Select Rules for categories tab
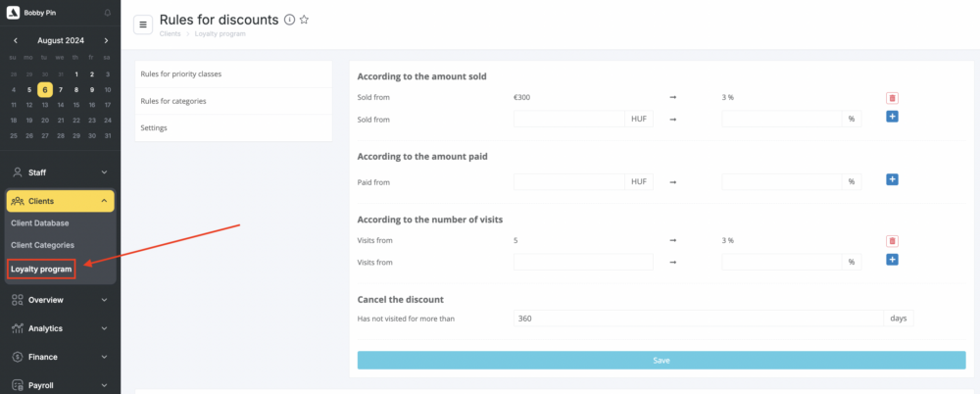This screenshot has height=394, width=980. pos(173,100)
